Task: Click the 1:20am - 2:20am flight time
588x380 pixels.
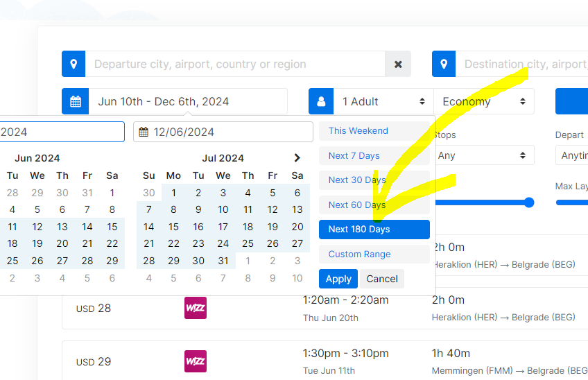Action: pyautogui.click(x=346, y=300)
